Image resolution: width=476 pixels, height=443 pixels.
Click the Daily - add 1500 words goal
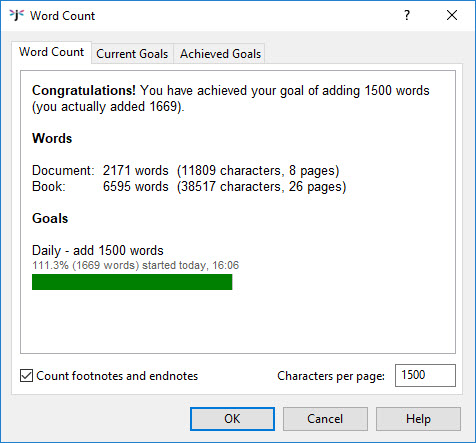point(98,250)
